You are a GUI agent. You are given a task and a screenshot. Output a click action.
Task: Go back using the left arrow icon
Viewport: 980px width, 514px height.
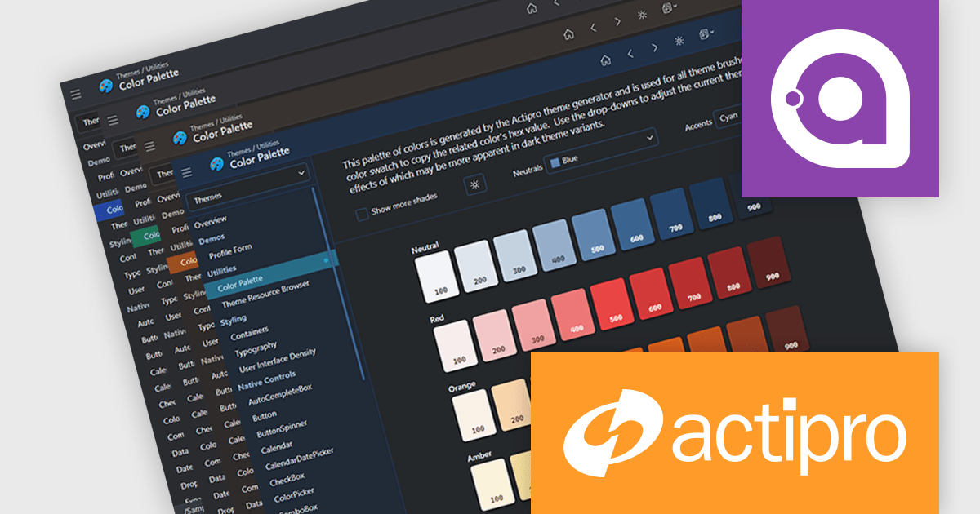(630, 54)
